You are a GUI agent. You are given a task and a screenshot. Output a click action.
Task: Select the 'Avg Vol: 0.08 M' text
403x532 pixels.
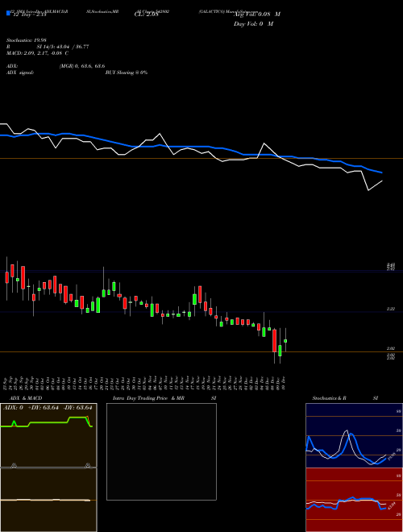click(257, 15)
